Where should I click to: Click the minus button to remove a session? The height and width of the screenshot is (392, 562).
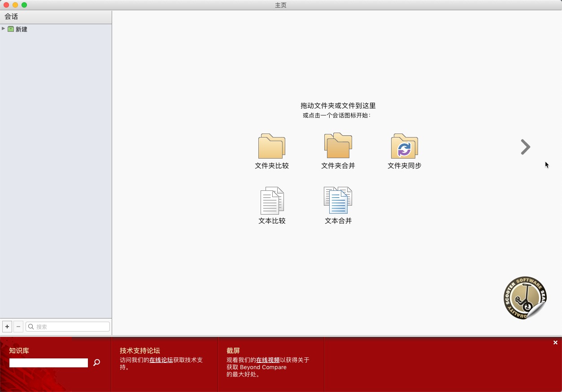18,327
